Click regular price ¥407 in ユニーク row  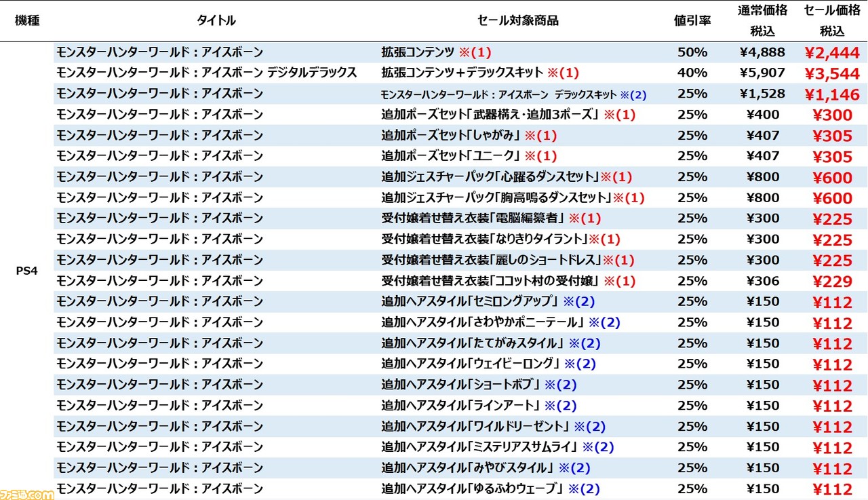pos(763,156)
